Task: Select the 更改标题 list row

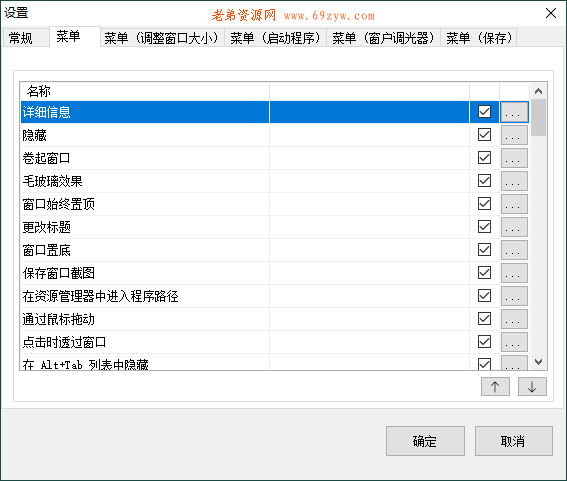Action: pyautogui.click(x=245, y=227)
